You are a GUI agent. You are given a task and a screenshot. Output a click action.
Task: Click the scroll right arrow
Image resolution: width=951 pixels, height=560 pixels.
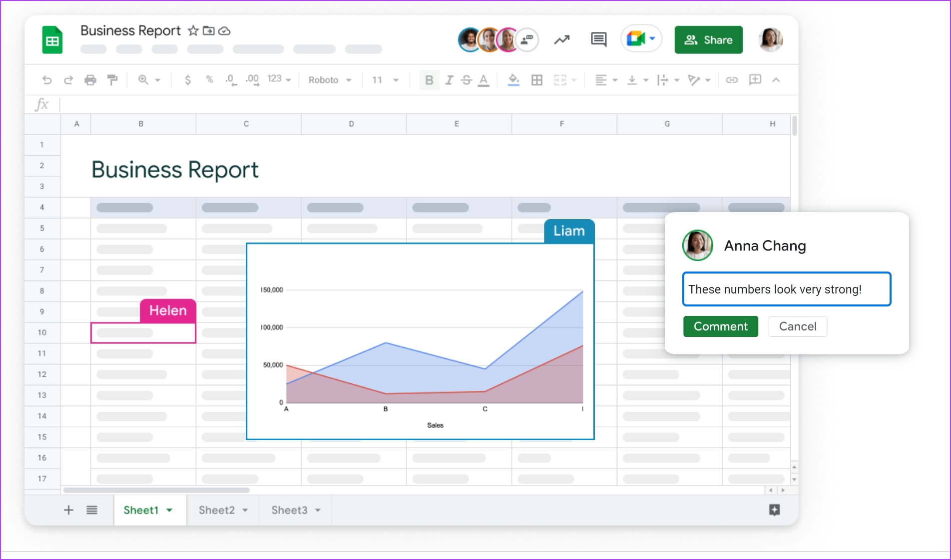[783, 490]
